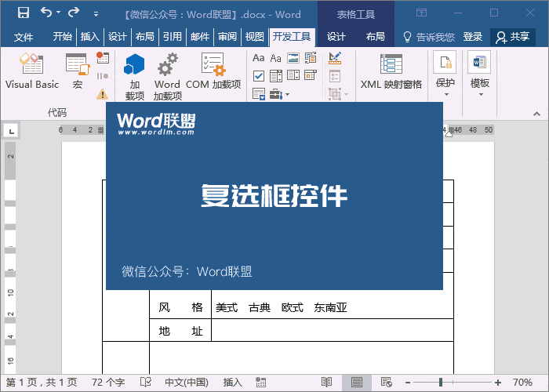
Task: Open Table Tools 设计 tab
Action: (336, 37)
